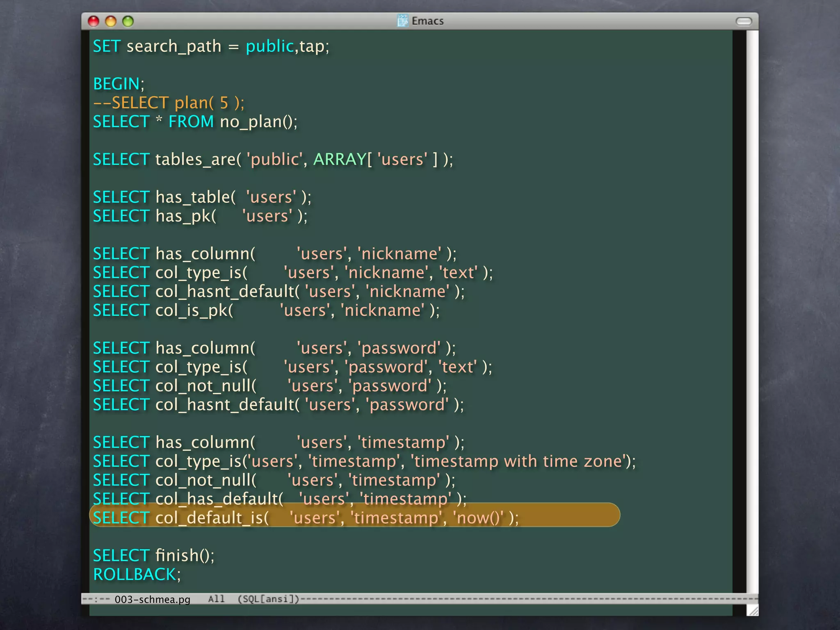Click the '003-schmea.pg' buffer name in mode line
Screen dimensions: 840x630
click(152, 599)
